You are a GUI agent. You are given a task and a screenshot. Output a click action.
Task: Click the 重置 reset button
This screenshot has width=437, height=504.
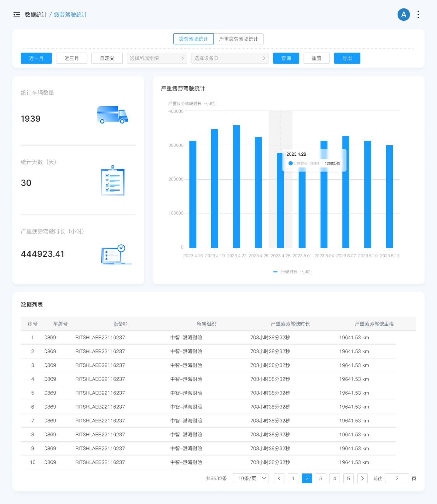tap(317, 58)
